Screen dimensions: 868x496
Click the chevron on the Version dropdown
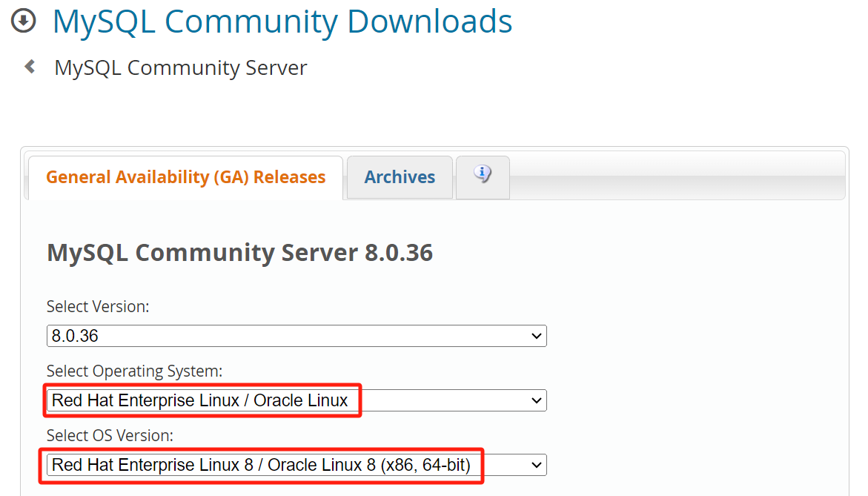[536, 336]
